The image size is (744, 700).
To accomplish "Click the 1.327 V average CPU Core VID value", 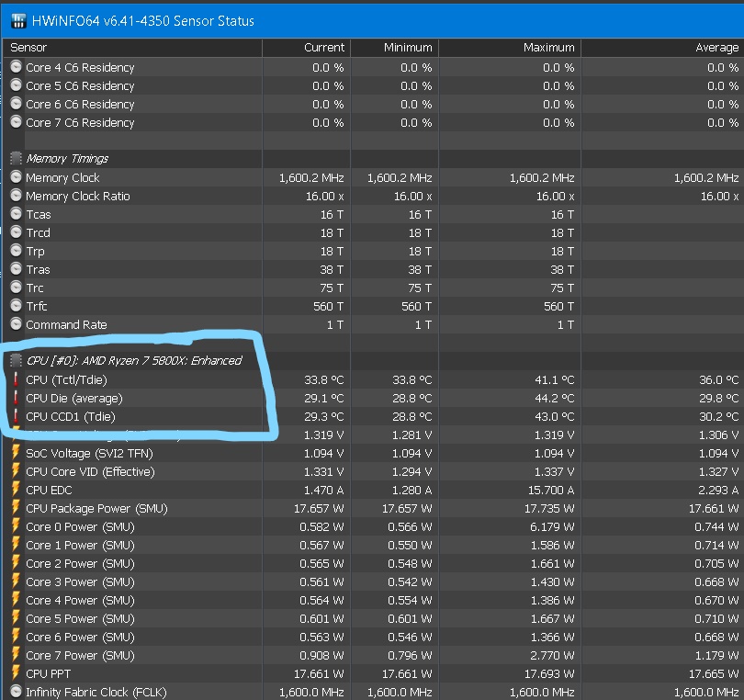I will tap(719, 472).
